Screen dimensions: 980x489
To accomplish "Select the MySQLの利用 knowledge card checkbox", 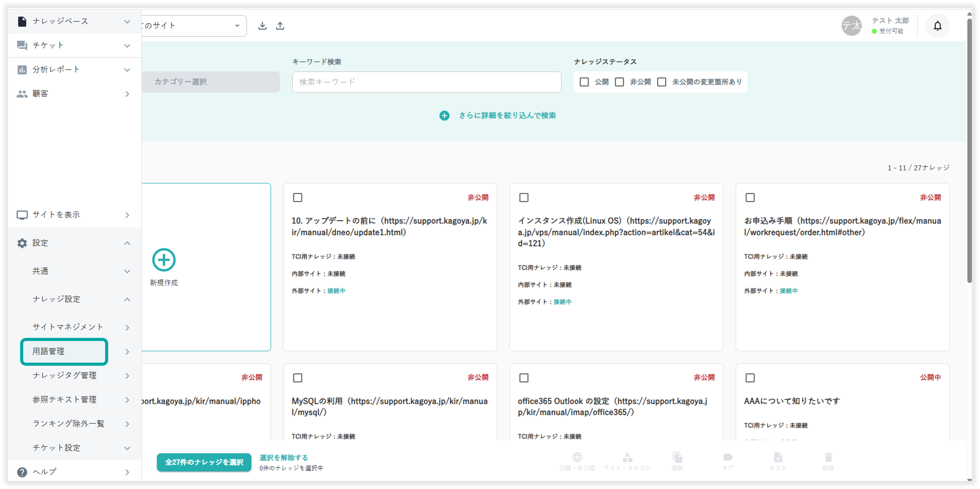I will pos(297,378).
